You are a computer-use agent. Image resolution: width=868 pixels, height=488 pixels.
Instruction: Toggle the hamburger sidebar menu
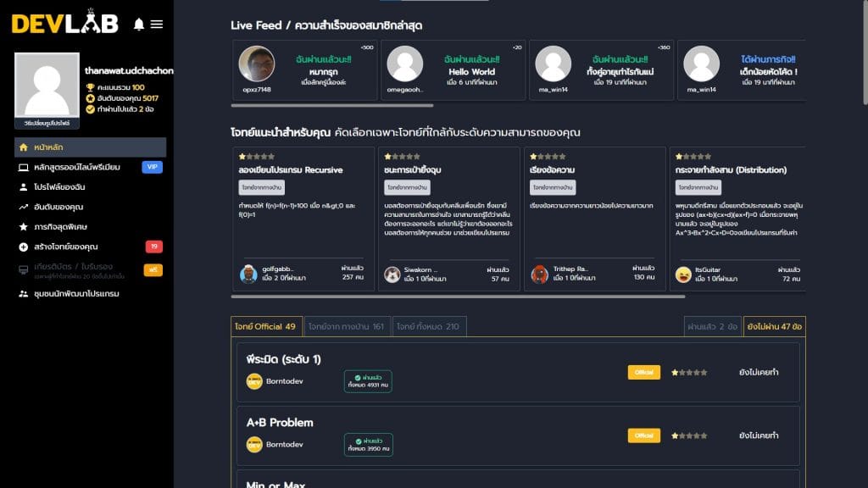(x=157, y=25)
